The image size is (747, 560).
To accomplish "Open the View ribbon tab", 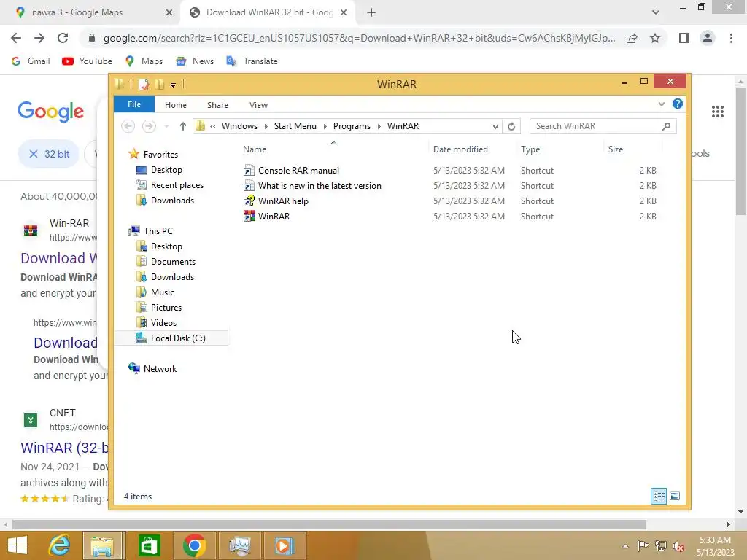I will point(259,105).
